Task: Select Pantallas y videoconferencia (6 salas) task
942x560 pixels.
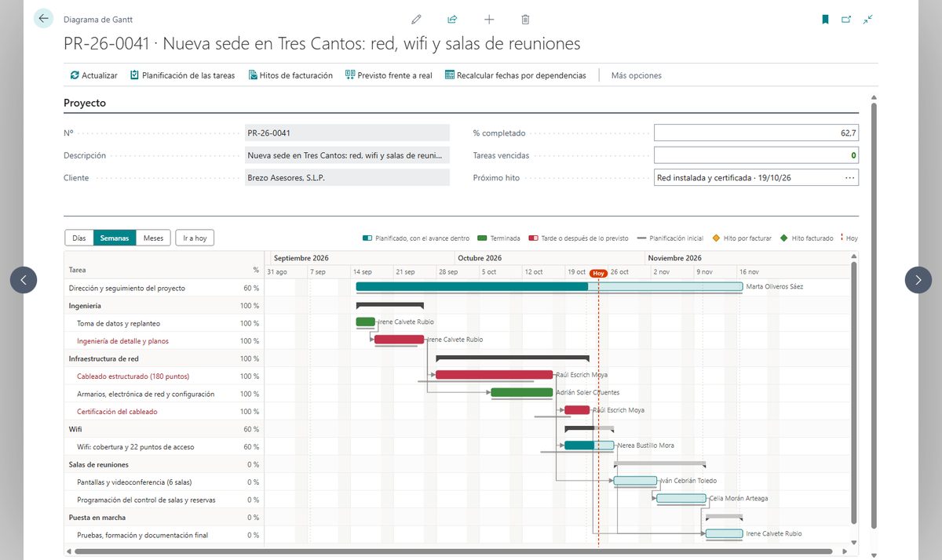Action: 164,482
